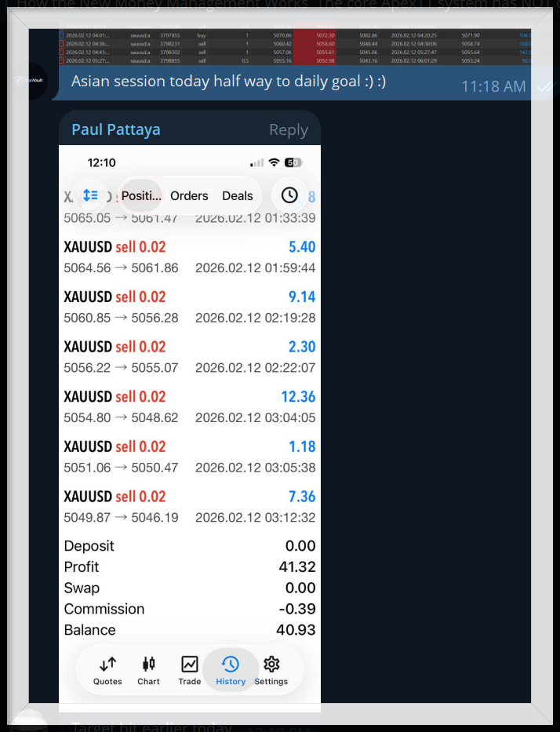Switch to the Orders tab
This screenshot has height=732, width=560.
[189, 196]
